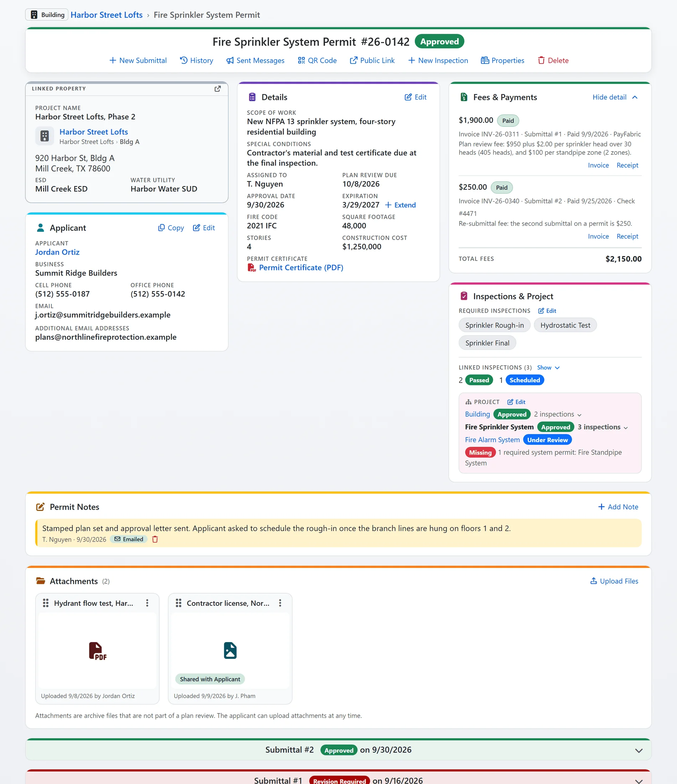This screenshot has height=784, width=677.
Task: Click the Building breadcrumb badge
Action: (x=47, y=15)
